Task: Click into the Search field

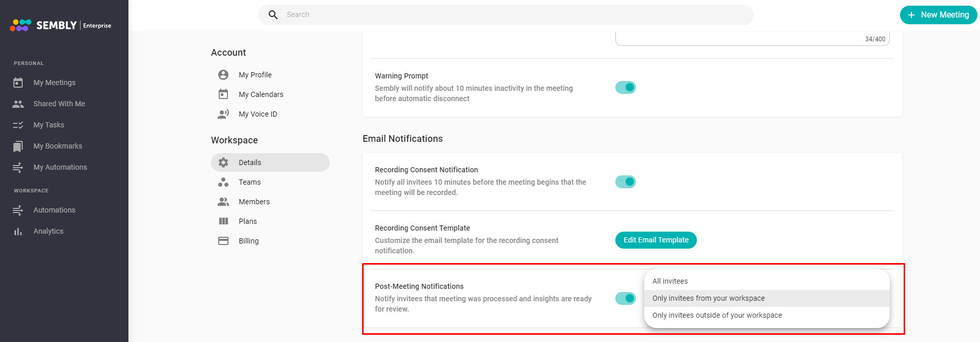Action: (x=505, y=15)
